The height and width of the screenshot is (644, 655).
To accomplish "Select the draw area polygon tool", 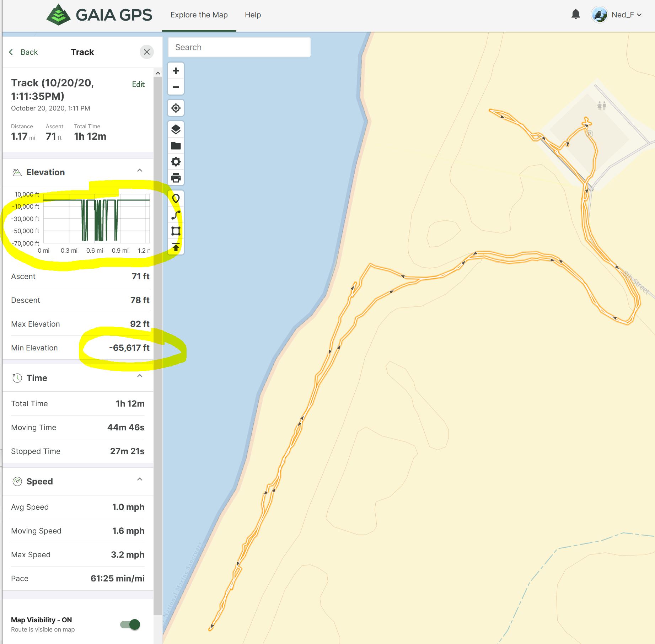I will pyautogui.click(x=176, y=231).
